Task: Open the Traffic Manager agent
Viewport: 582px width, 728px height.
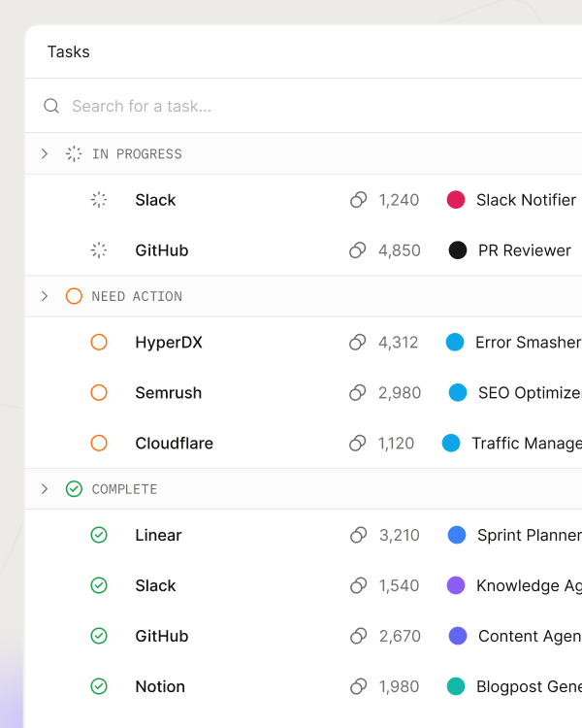Action: coord(527,443)
